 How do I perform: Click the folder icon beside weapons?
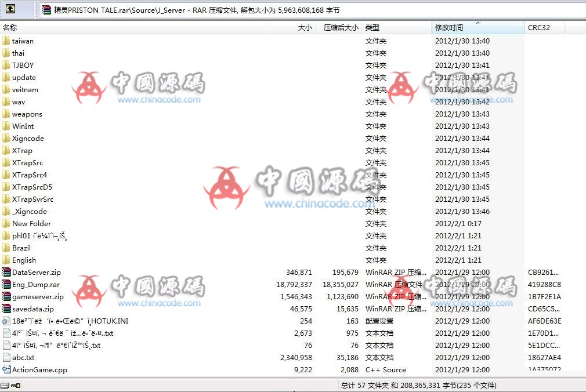click(x=7, y=114)
